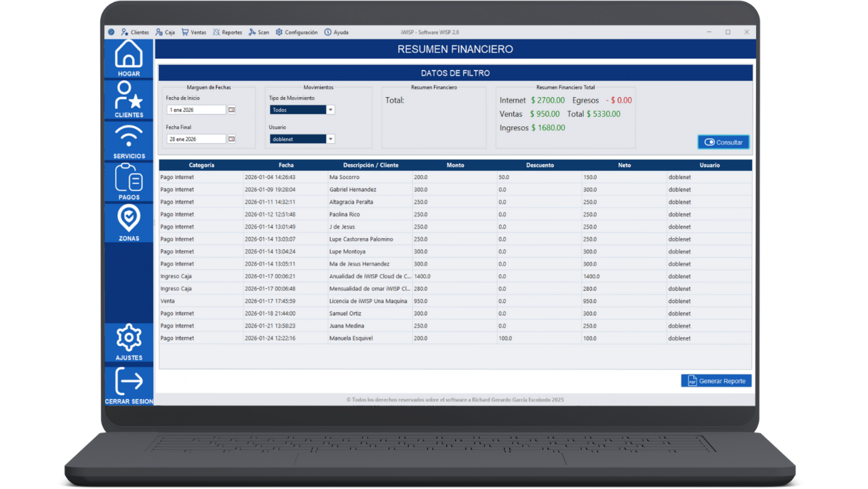Open the Hogar home icon in sidebar
Image resolution: width=868 pixels, height=489 pixels.
(x=129, y=56)
